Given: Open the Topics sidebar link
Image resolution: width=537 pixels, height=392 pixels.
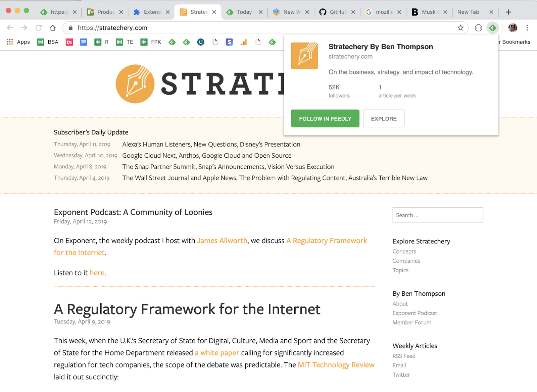Looking at the screenshot, I should click(400, 270).
